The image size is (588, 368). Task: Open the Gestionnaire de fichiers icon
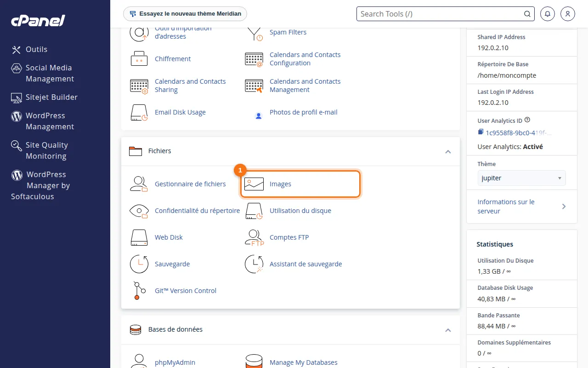pyautogui.click(x=139, y=184)
